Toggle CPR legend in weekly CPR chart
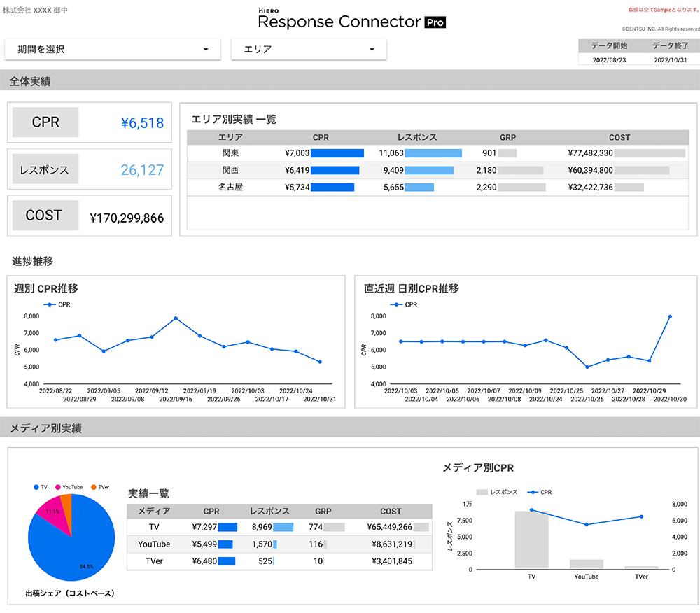This screenshot has width=700, height=613. 57,304
